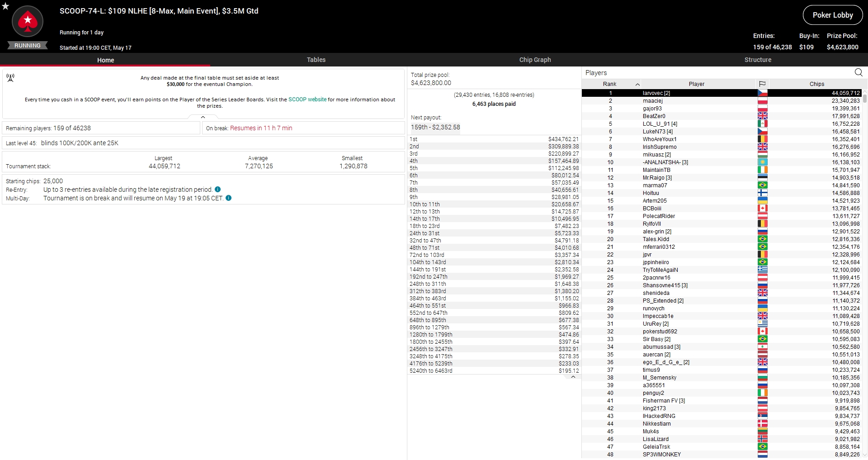Select player gajor93 row
The image size is (868, 460).
tap(722, 109)
